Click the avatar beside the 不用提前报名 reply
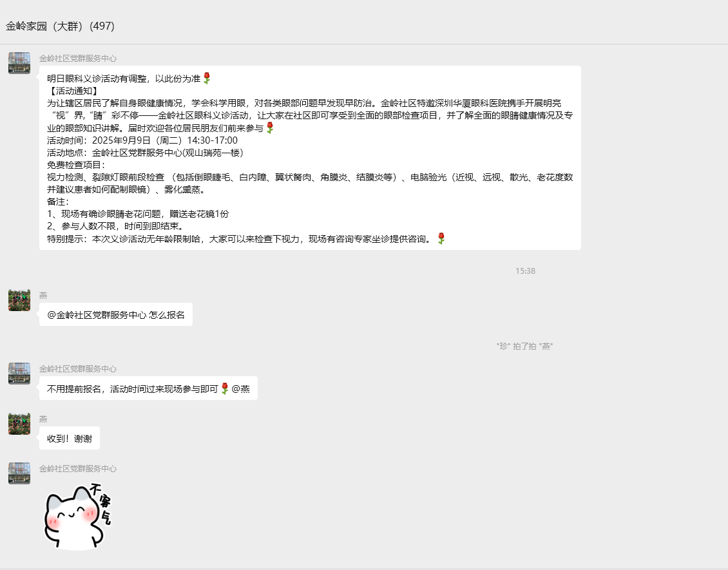 coord(19,374)
